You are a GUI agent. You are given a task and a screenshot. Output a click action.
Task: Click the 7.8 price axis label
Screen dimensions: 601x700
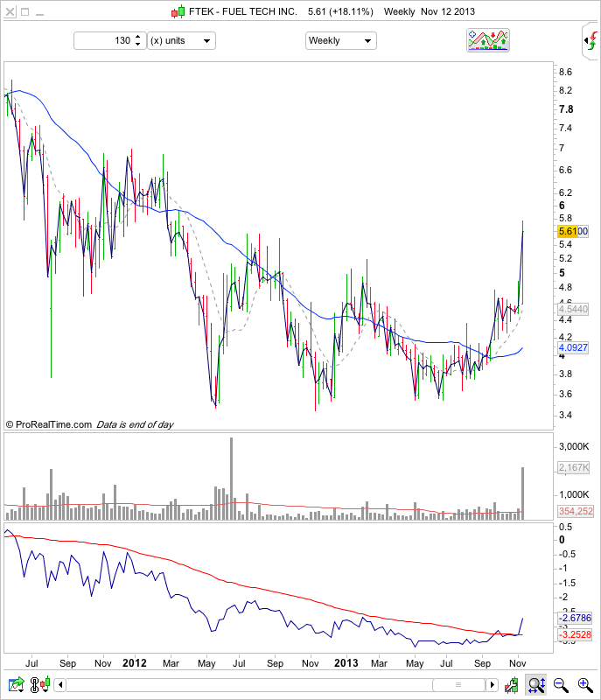(566, 109)
